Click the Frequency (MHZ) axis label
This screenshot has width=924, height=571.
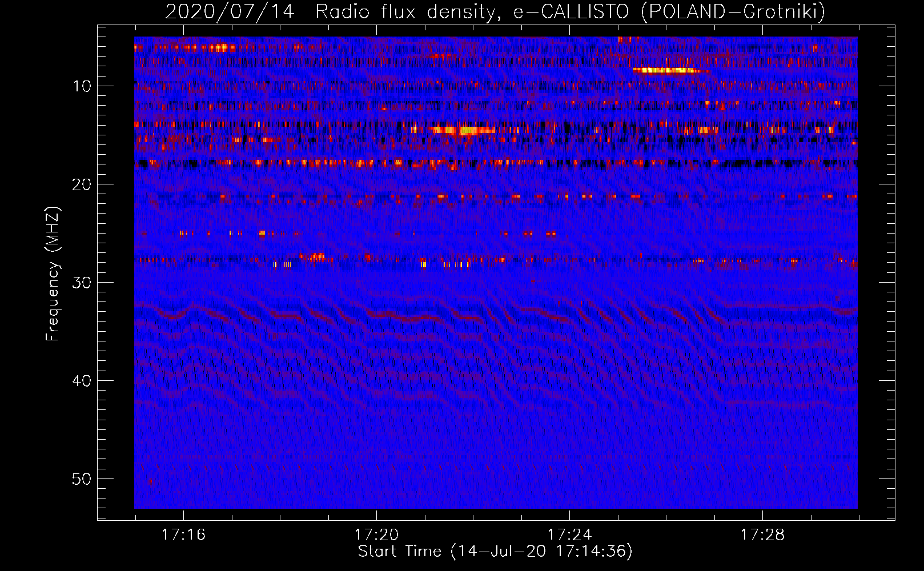(x=53, y=274)
